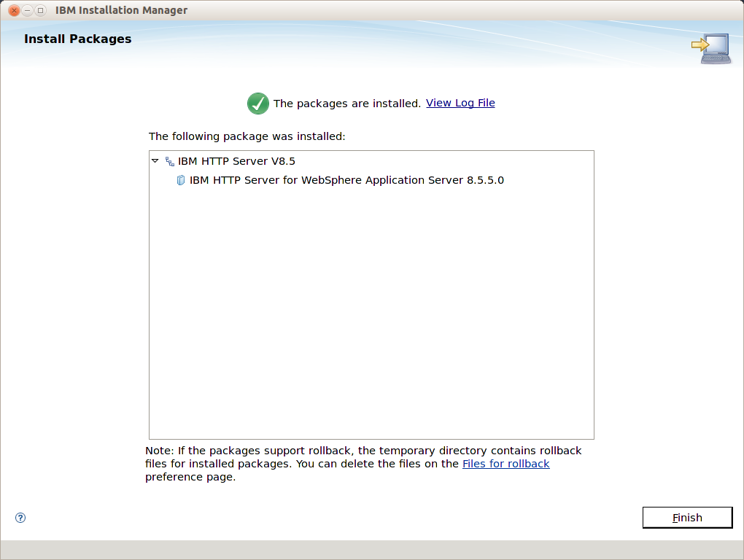This screenshot has width=744, height=560.
Task: Click the green success checkmark icon
Action: 258,104
